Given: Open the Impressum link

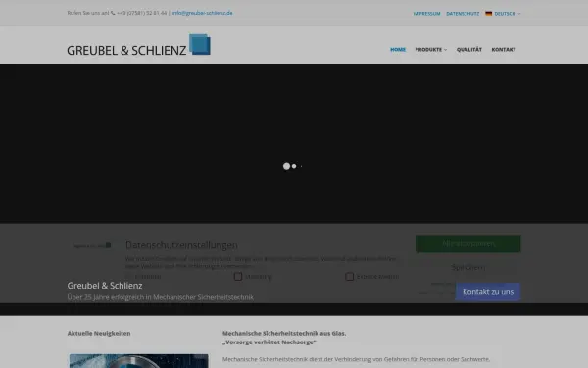Looking at the screenshot, I should coord(426,14).
